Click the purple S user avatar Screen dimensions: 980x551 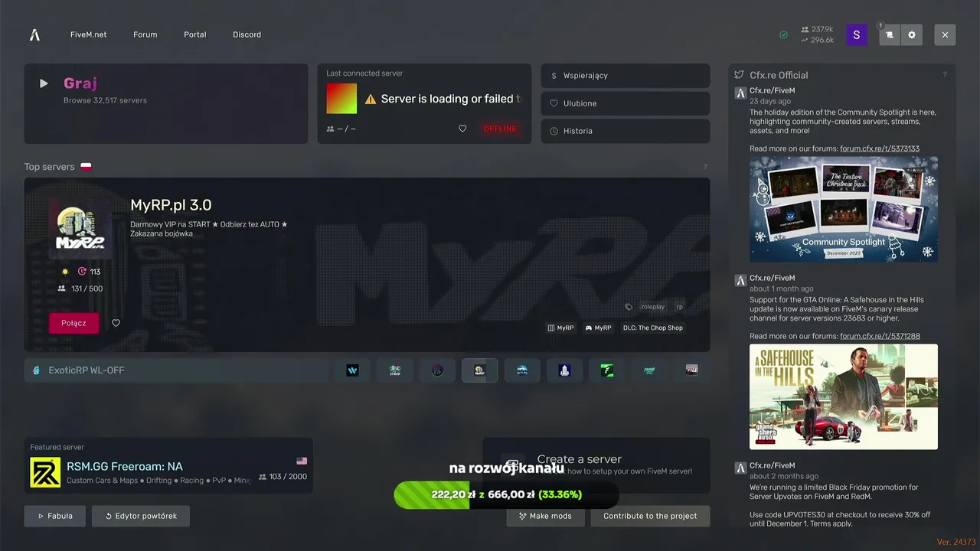tap(857, 34)
